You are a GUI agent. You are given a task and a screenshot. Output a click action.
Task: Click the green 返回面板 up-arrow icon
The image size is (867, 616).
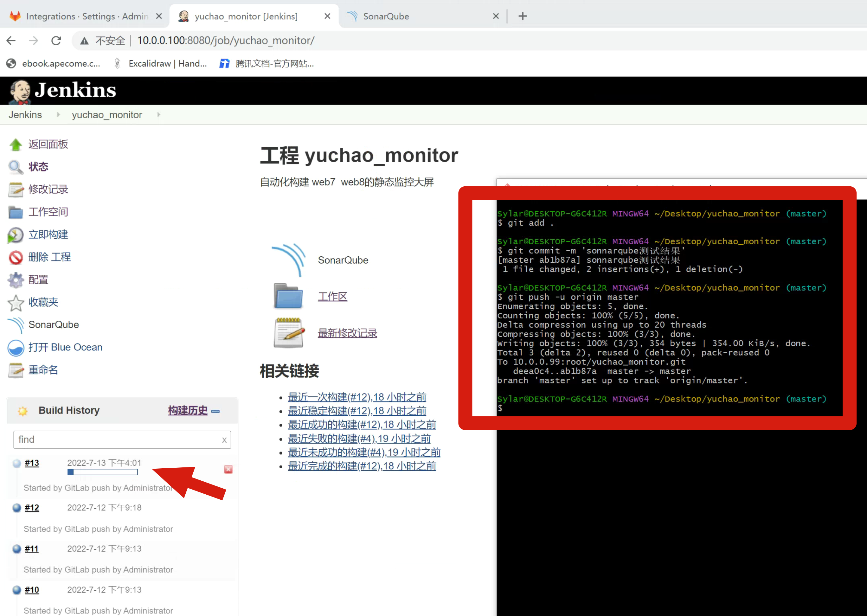point(16,144)
